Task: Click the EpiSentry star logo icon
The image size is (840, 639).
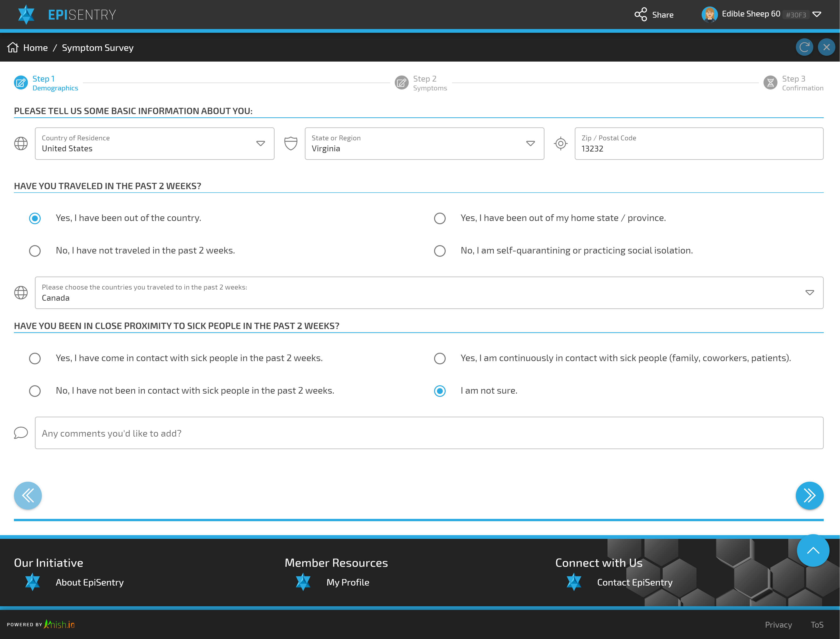Action: point(26,14)
